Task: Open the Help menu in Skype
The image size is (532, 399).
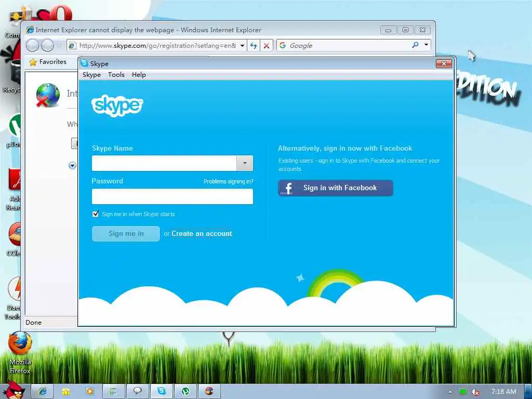Action: 139,75
